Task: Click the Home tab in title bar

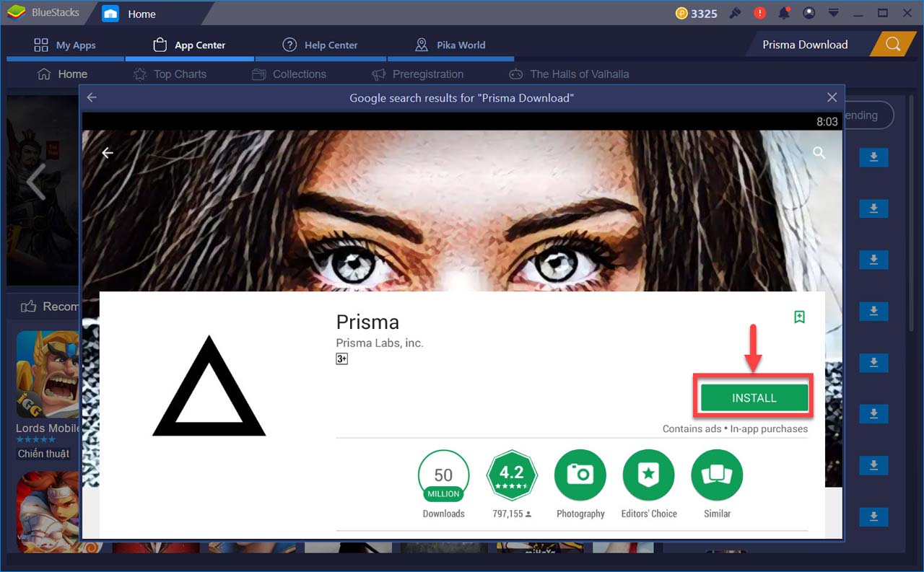Action: (141, 14)
